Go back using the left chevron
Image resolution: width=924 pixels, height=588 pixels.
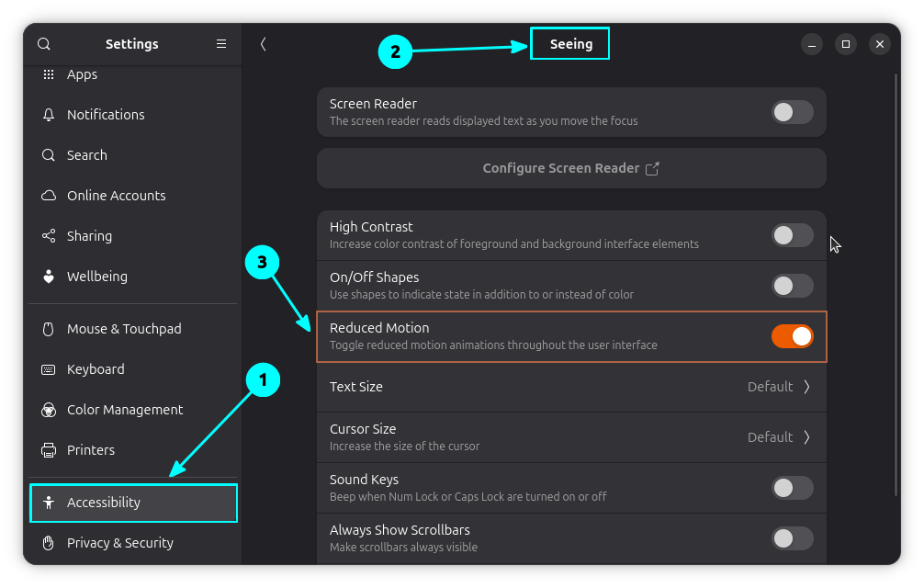(x=264, y=44)
